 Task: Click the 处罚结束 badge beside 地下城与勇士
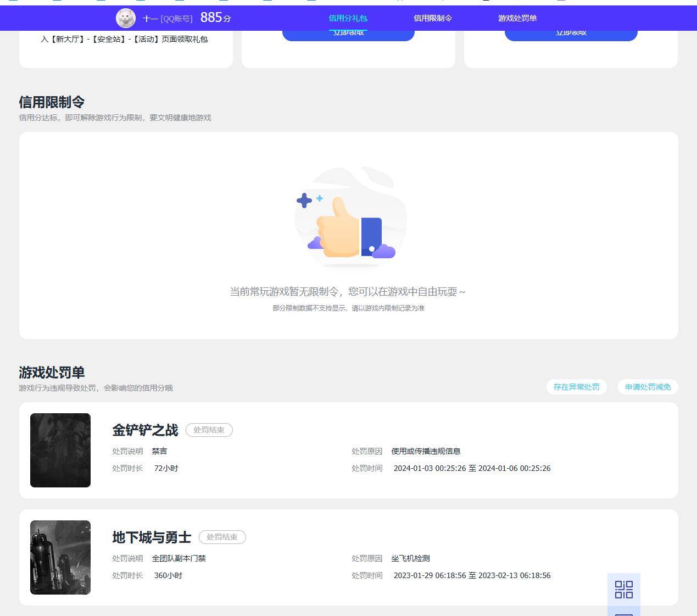click(222, 537)
